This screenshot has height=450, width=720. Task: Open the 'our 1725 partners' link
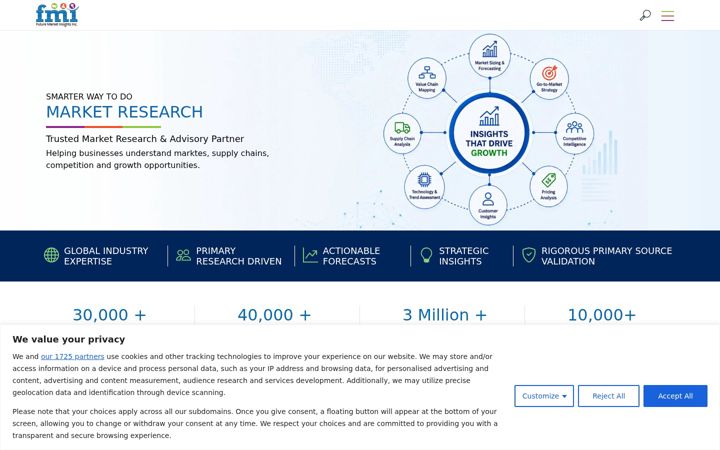click(73, 356)
